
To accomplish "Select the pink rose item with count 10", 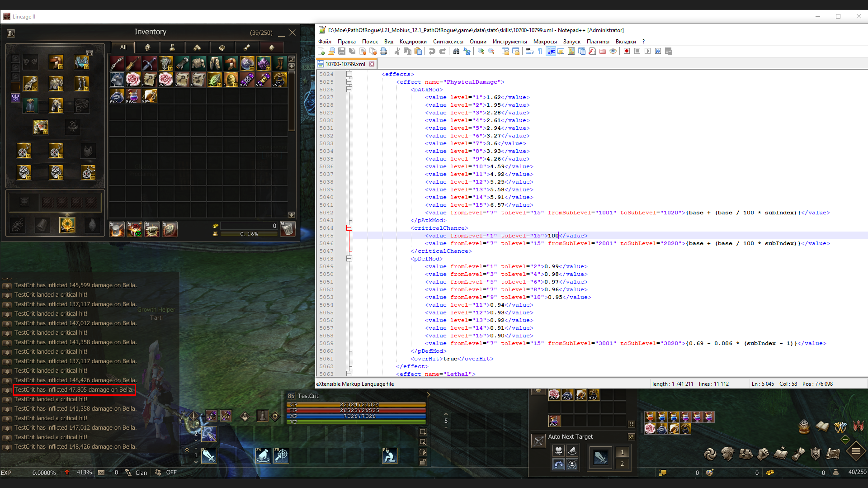I will tap(133, 79).
